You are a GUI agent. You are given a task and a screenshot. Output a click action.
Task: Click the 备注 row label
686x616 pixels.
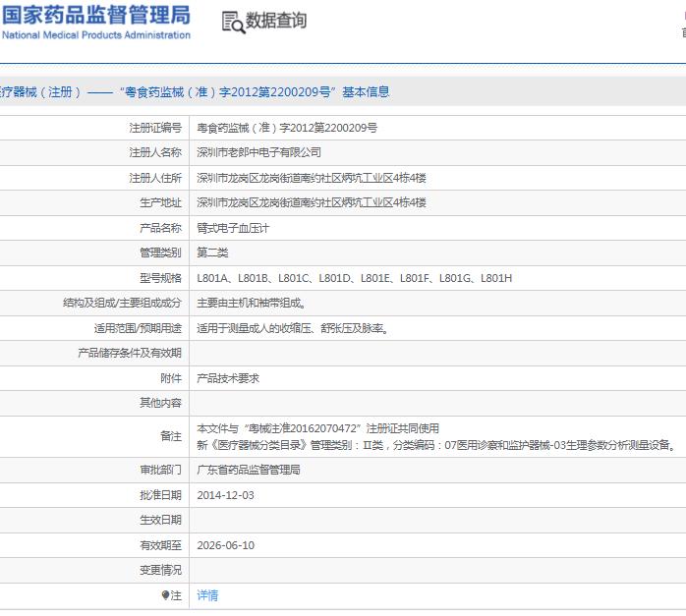(171, 435)
